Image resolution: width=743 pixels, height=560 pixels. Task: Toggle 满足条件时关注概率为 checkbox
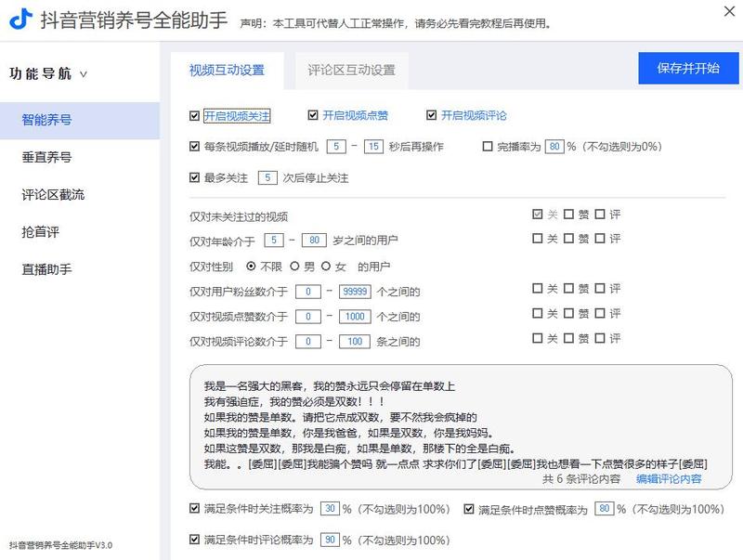coord(194,509)
